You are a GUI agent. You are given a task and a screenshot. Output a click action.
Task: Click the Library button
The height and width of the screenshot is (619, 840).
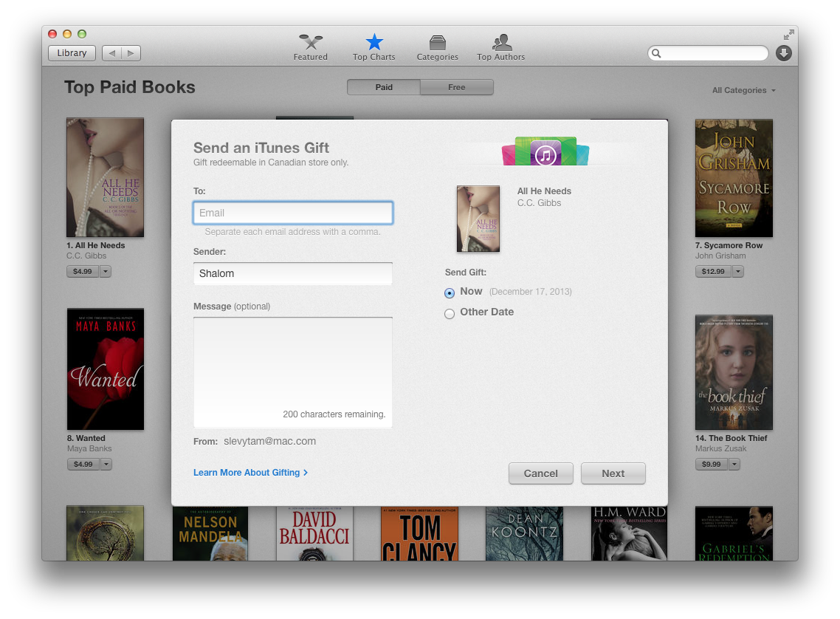pos(72,53)
